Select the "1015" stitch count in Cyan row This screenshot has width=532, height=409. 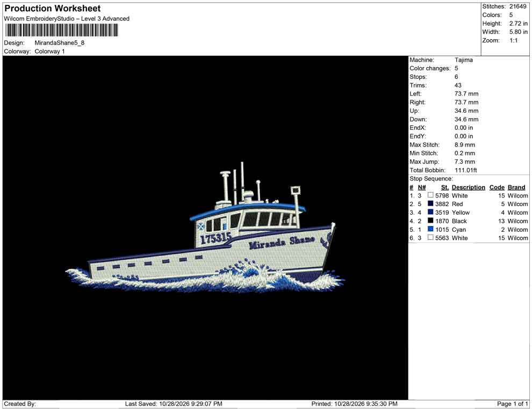(x=442, y=229)
